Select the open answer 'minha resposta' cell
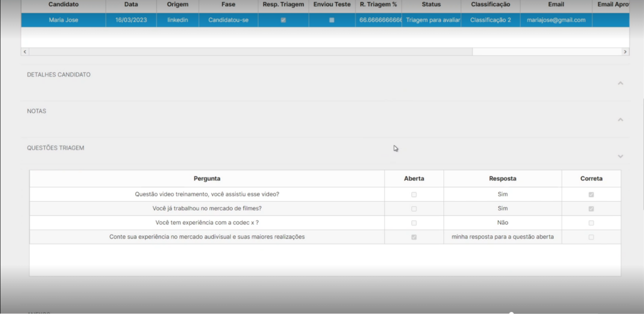644x314 pixels. [x=502, y=237]
